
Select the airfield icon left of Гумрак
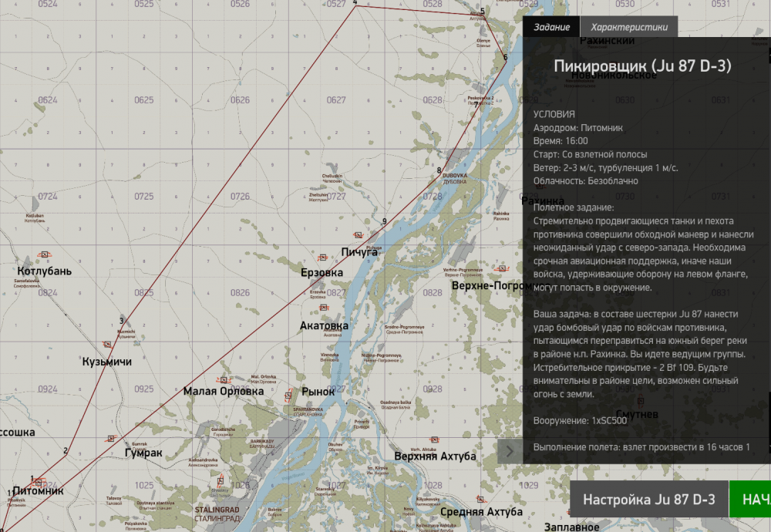click(111, 438)
